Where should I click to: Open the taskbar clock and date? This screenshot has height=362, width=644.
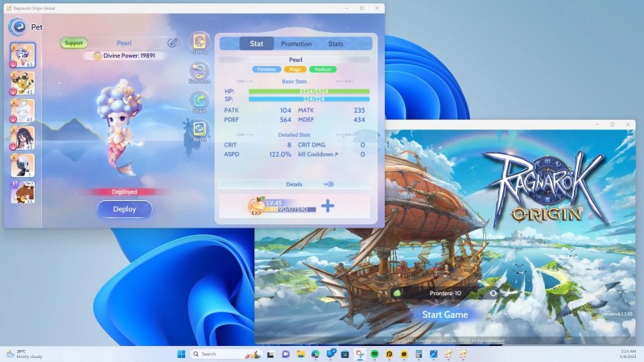click(628, 354)
